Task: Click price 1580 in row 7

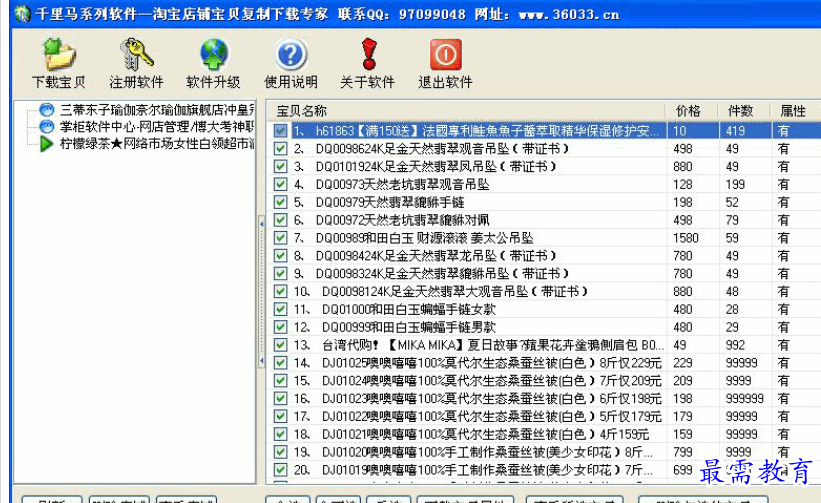Action: tap(685, 238)
